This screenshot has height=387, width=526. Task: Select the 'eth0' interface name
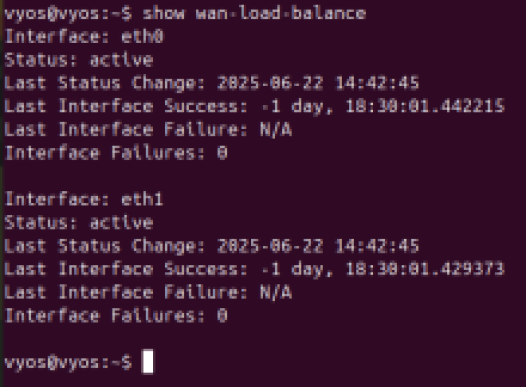pos(143,36)
